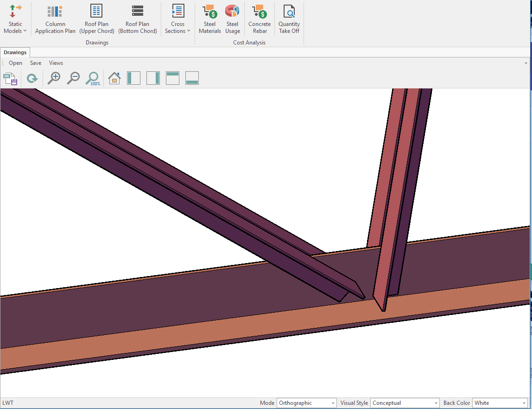Switch to the bottom view icon
Screen dimensions: 532x409
coord(192,78)
